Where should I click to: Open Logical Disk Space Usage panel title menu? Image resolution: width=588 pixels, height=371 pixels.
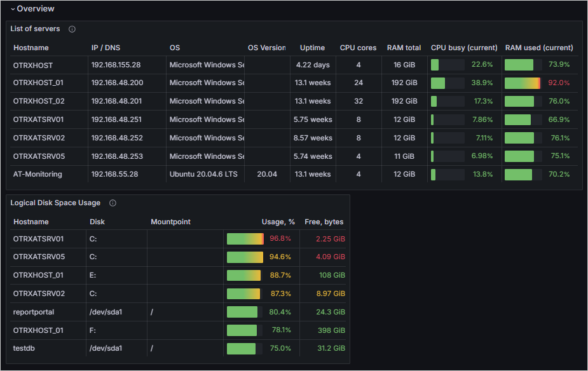(55, 203)
